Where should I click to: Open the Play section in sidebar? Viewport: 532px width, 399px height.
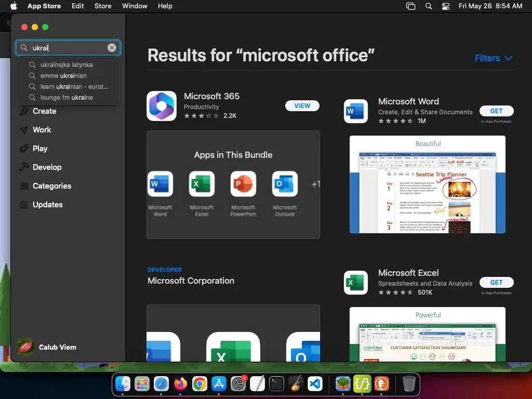(x=39, y=148)
